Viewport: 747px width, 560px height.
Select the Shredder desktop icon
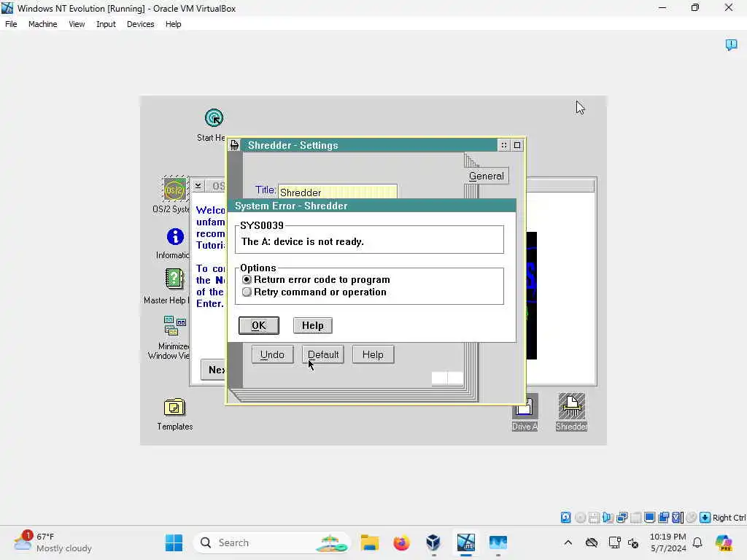tap(571, 406)
